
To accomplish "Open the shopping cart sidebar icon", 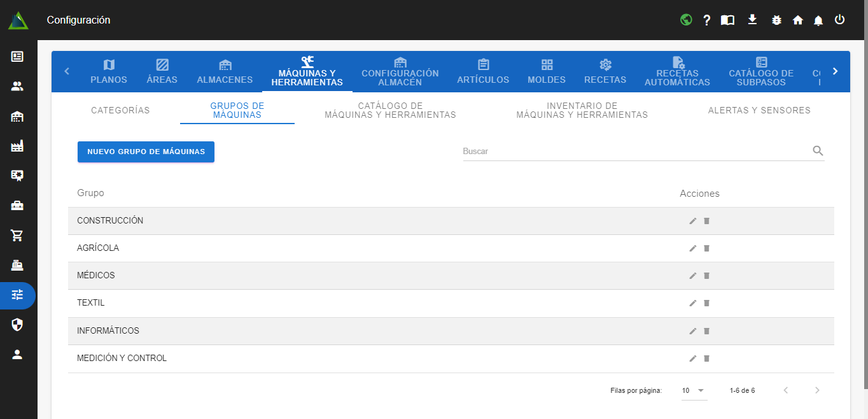I will 17,236.
